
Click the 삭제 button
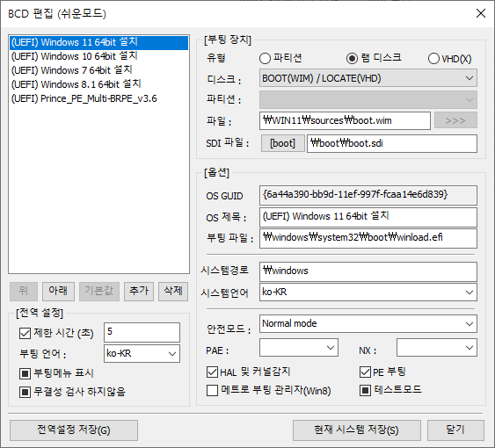(x=173, y=292)
